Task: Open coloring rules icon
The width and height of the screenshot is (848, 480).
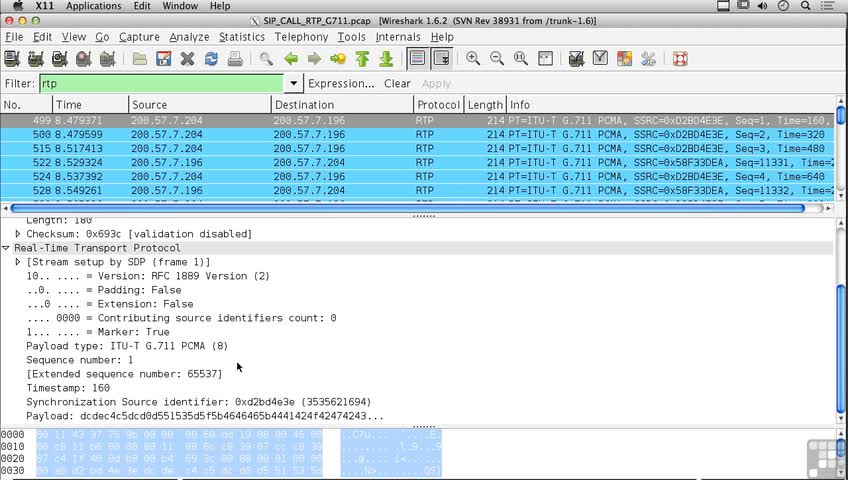Action: tap(624, 58)
